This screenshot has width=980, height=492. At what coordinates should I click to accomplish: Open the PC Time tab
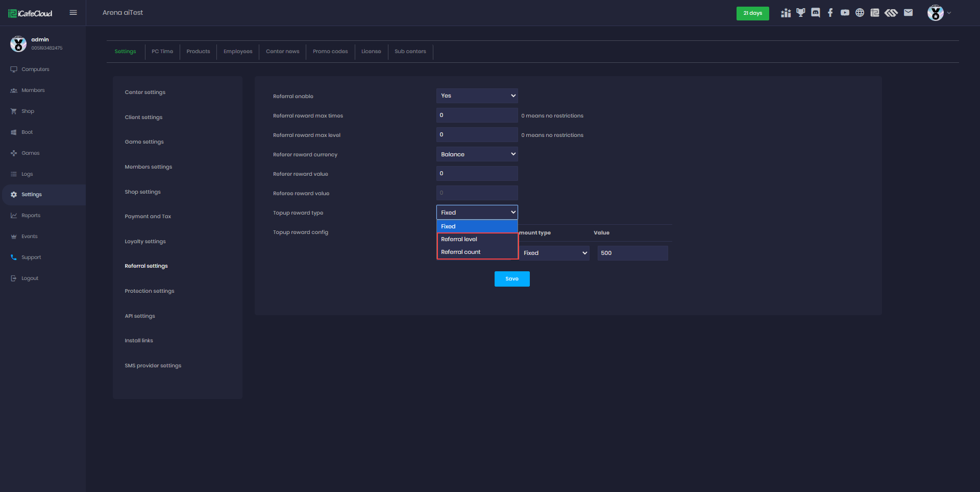click(x=162, y=52)
